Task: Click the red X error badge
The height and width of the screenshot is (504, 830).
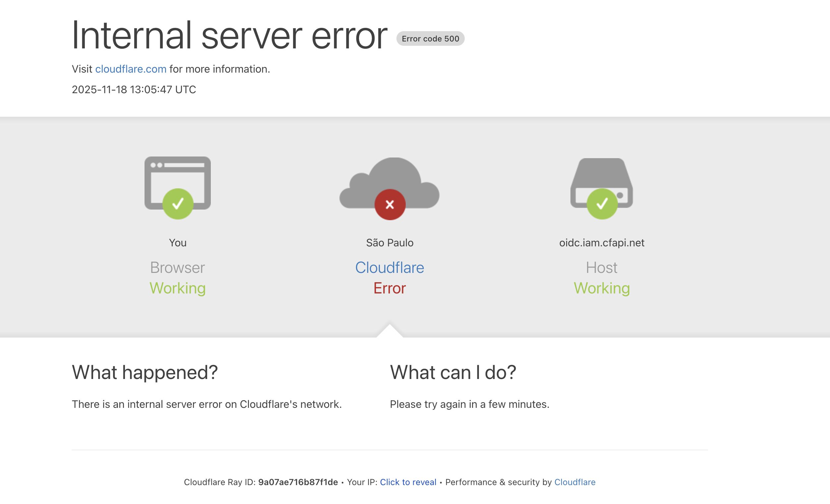Action: [x=390, y=205]
